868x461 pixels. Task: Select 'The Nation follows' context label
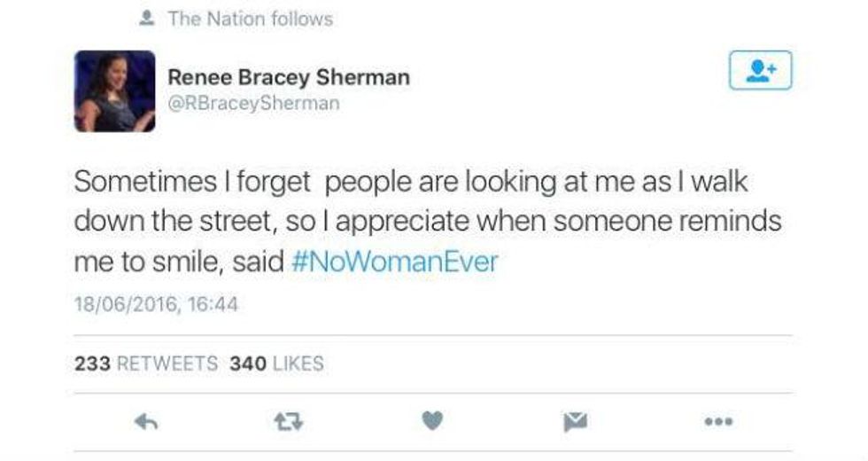[x=251, y=19]
